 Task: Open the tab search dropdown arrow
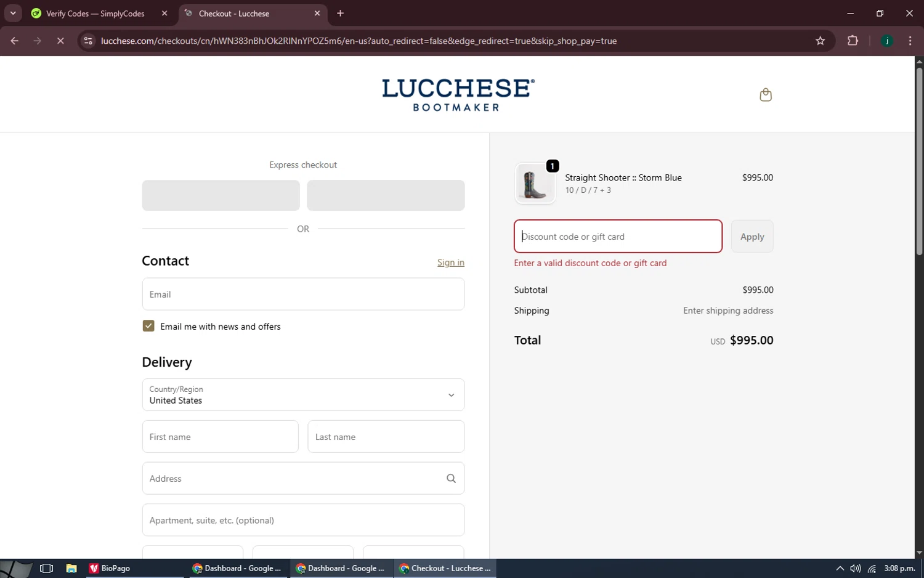(13, 13)
